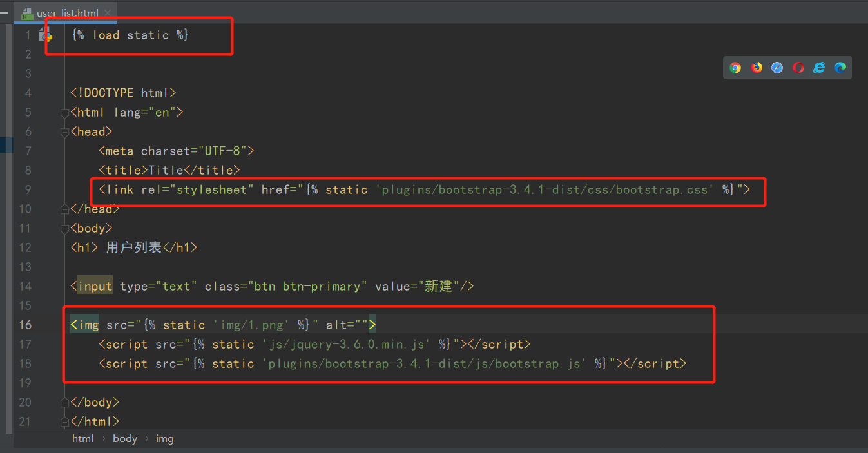868x453 pixels.
Task: Select the user_list.html editor tab
Action: coord(66,12)
